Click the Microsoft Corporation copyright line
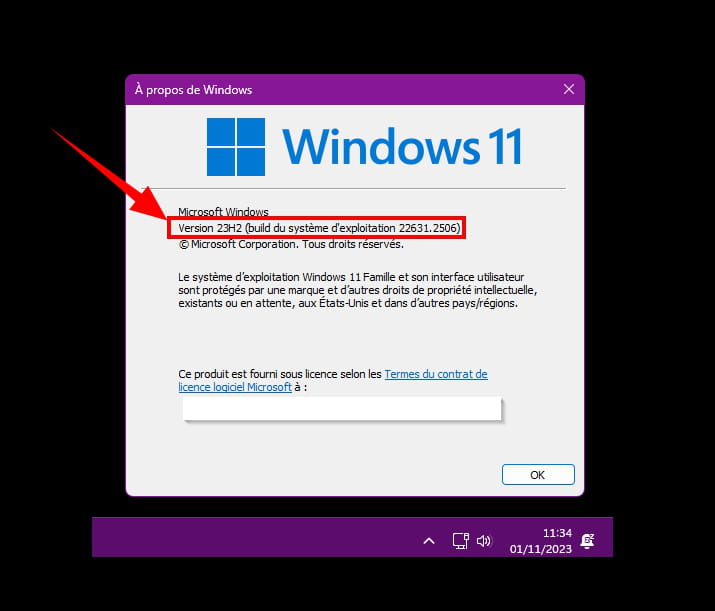 coord(291,244)
